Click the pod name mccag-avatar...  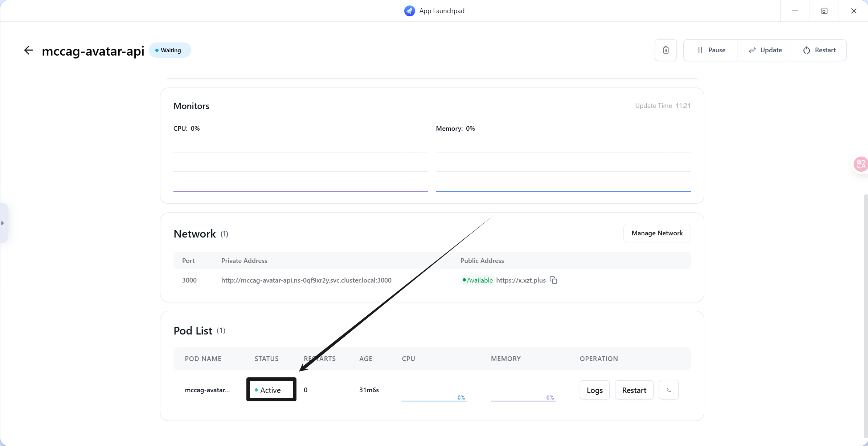pyautogui.click(x=207, y=390)
